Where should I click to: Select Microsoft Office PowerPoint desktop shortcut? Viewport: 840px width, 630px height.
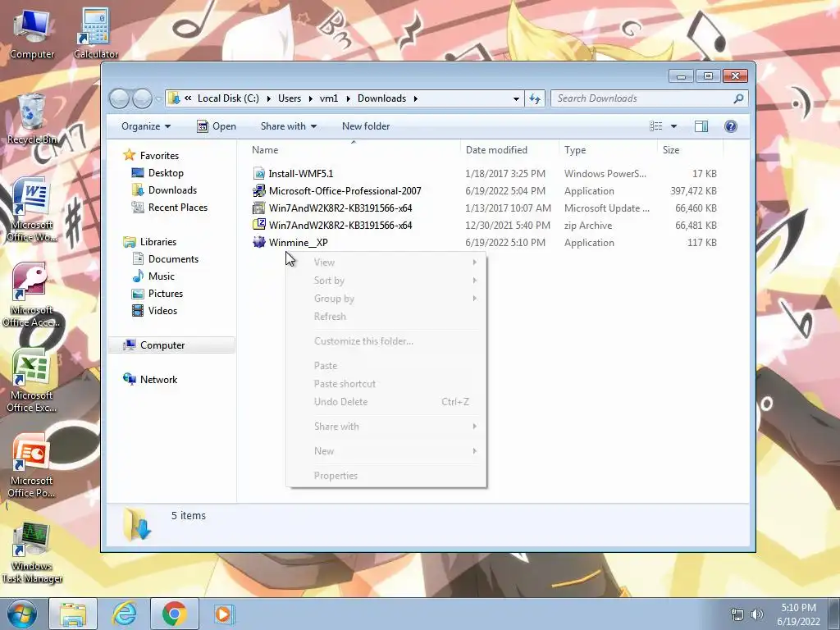point(31,466)
